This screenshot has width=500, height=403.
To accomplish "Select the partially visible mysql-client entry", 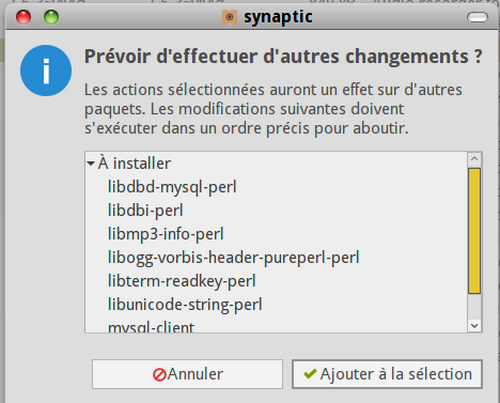I will click(151, 327).
